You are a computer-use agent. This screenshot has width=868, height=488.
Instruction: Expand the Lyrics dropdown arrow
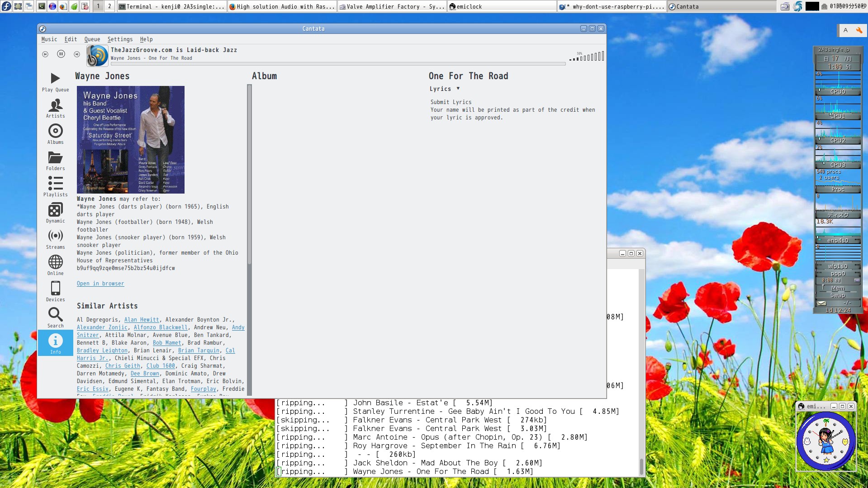tap(458, 89)
